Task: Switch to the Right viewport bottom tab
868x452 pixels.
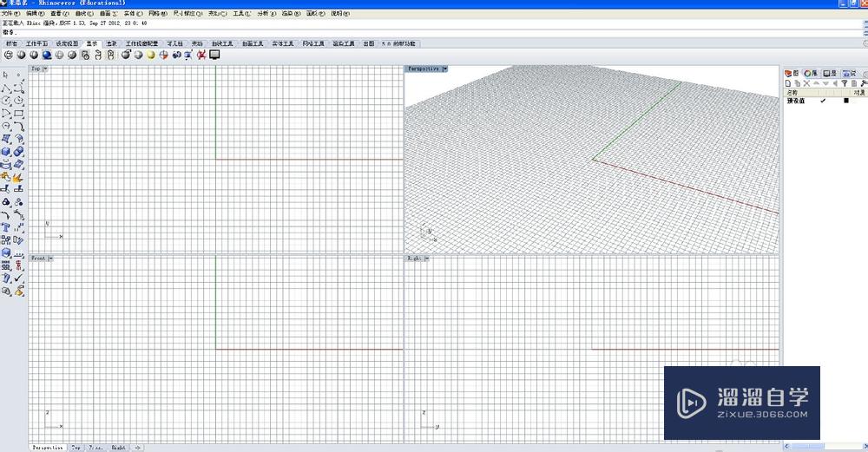Action: 118,448
